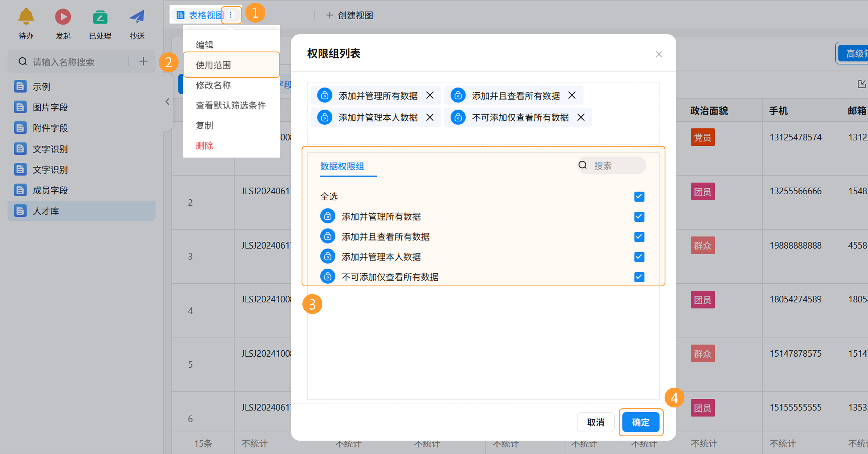Switch to 数据权限组 tab
Screen dimensions: 868x454
click(x=342, y=166)
